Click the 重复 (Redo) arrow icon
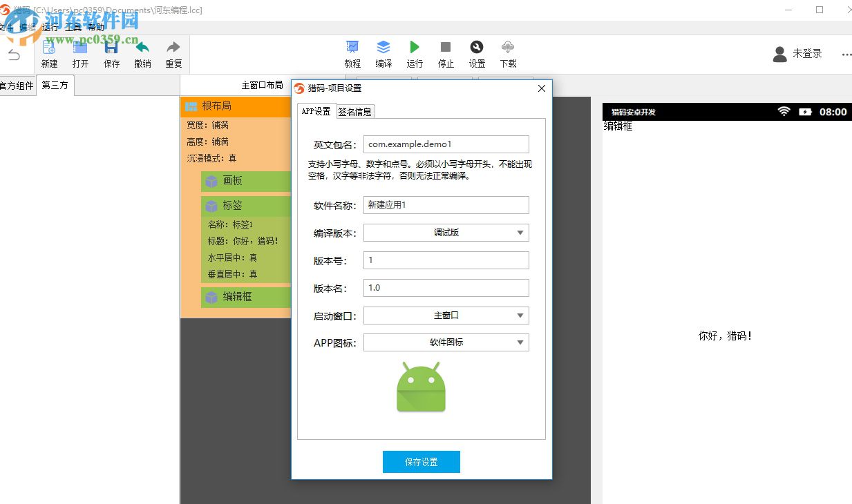The height and width of the screenshot is (504, 852). (x=173, y=48)
